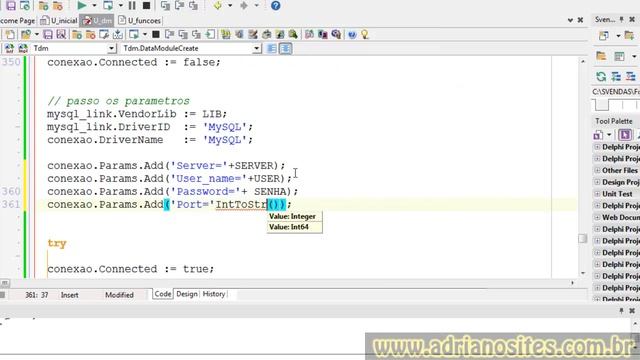Click the editor scrollbar up arrow
This screenshot has width=640, height=360.
point(583,61)
